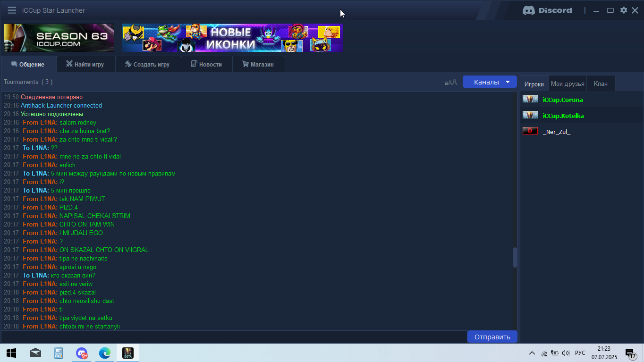Click the message 'CHTO ON TAM WIN'
The height and width of the screenshot is (362, 644).
tap(87, 225)
